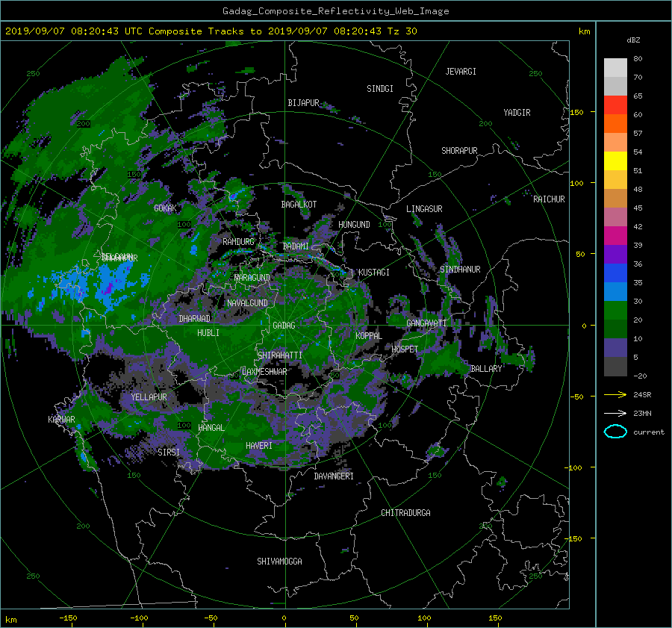Pick the purple 36-39 dBZ color band
672x628 pixels.
point(615,254)
